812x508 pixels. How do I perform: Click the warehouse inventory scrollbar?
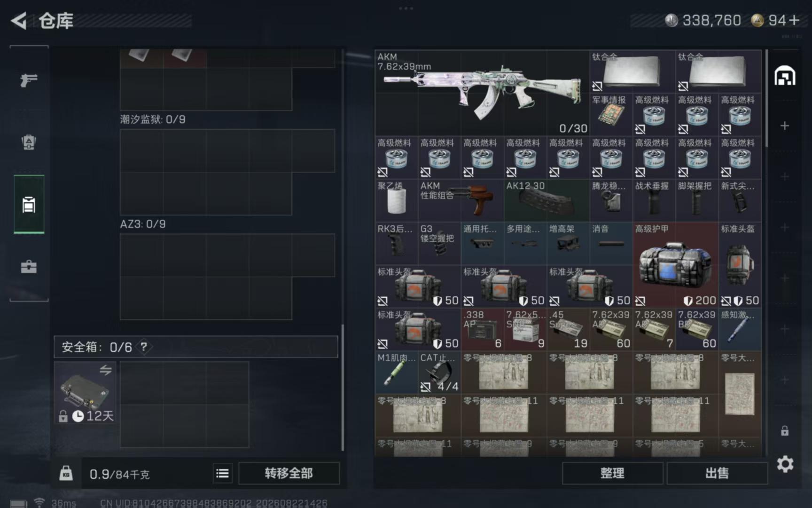(x=766, y=99)
